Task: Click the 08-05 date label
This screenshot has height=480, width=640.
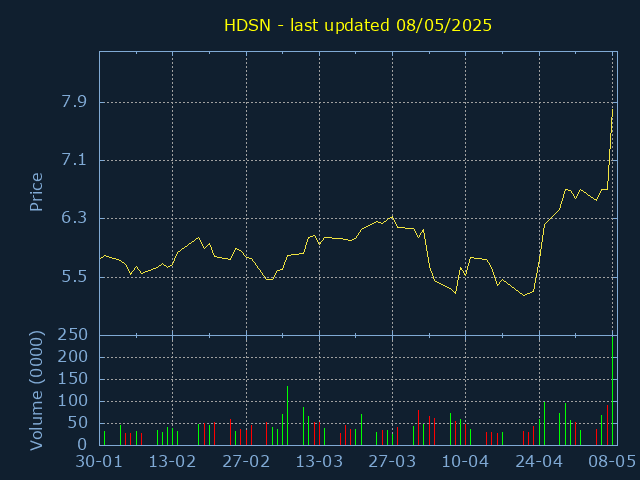Action: click(x=612, y=462)
